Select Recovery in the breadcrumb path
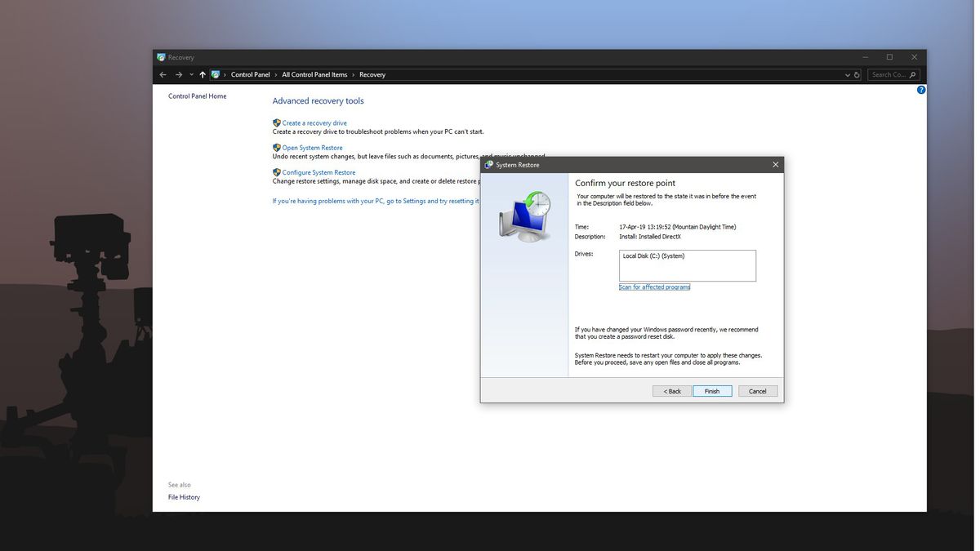Viewport: 980px width, 551px height. [372, 74]
